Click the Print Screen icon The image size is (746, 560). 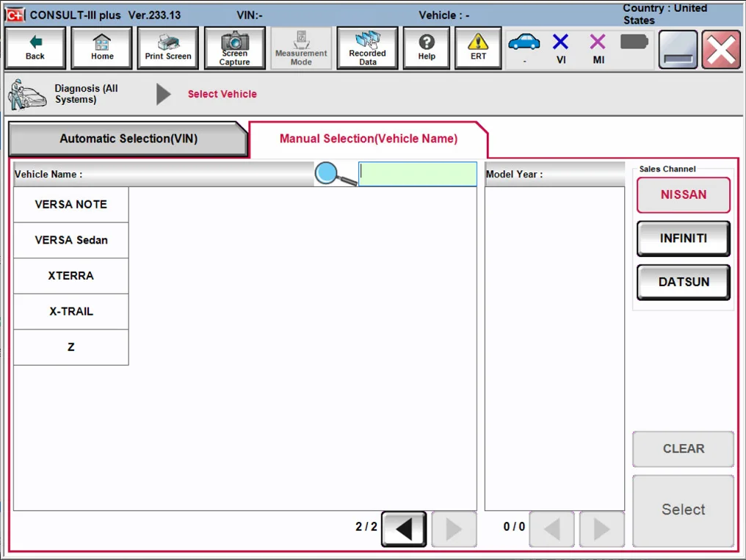point(167,47)
